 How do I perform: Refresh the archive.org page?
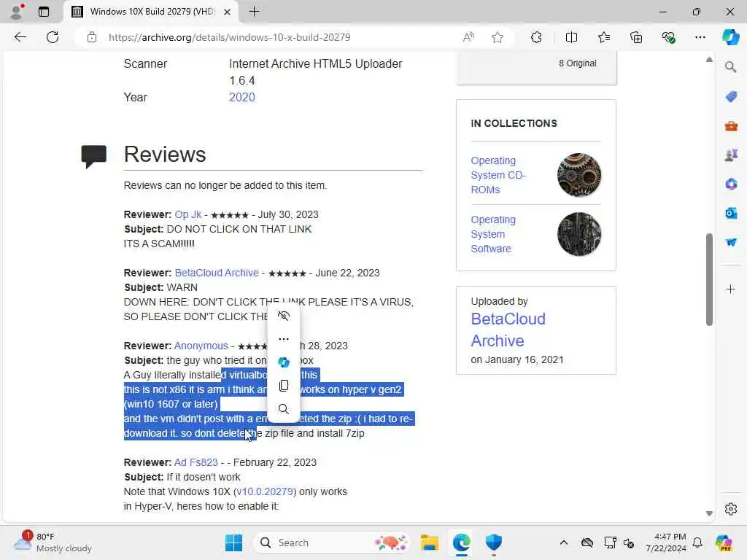click(53, 37)
